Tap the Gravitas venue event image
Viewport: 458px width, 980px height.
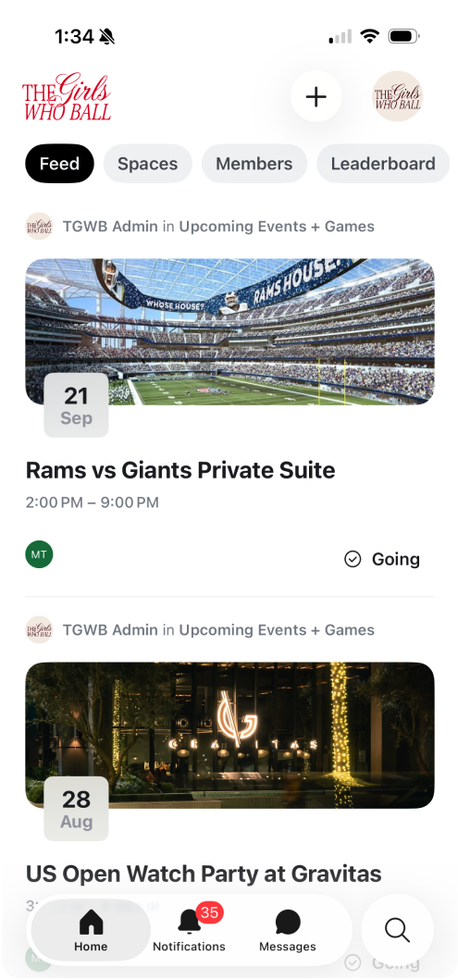(x=230, y=735)
